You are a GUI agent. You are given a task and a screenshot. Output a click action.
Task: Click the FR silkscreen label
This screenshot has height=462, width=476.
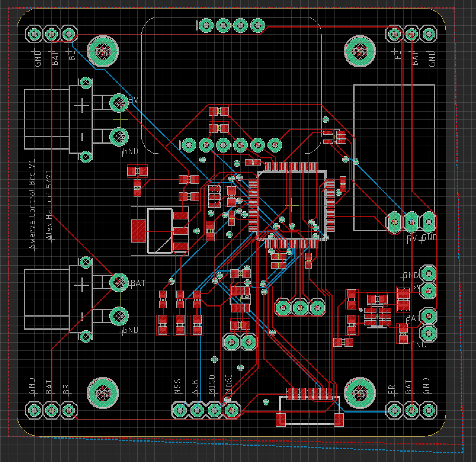[x=392, y=389]
